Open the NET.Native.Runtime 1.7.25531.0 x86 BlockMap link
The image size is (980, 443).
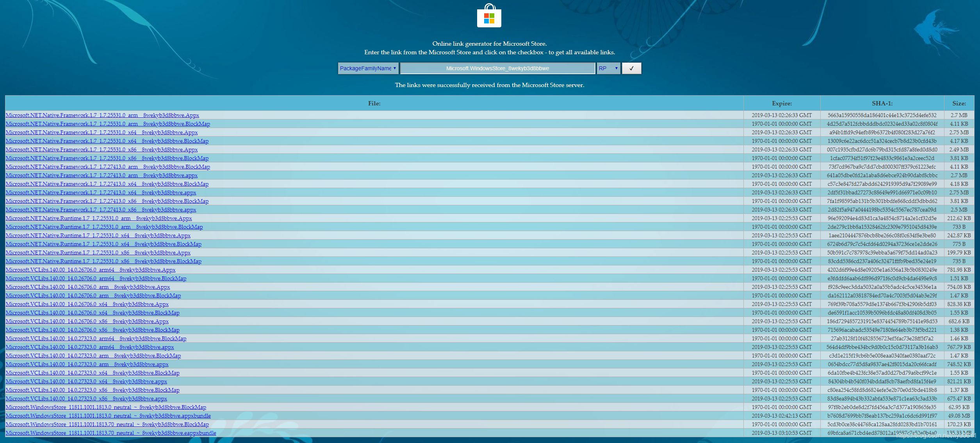[103, 261]
